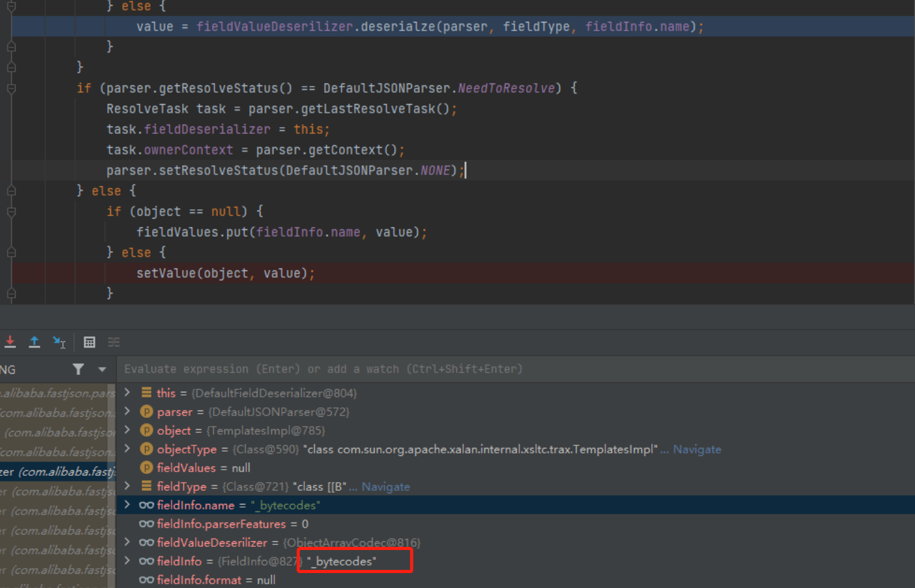Select the '(com.alibaba.fastjso' stack frame
915x588 pixels.
[x=58, y=432]
